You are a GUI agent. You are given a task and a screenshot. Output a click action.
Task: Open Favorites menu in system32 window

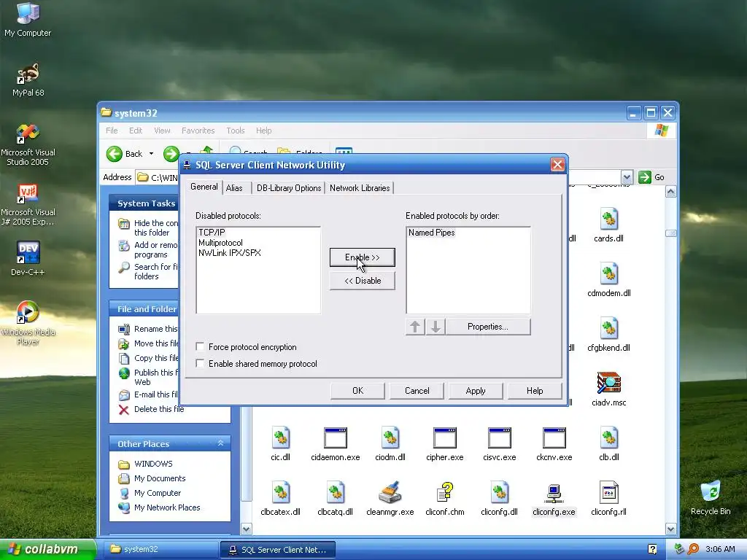198,131
